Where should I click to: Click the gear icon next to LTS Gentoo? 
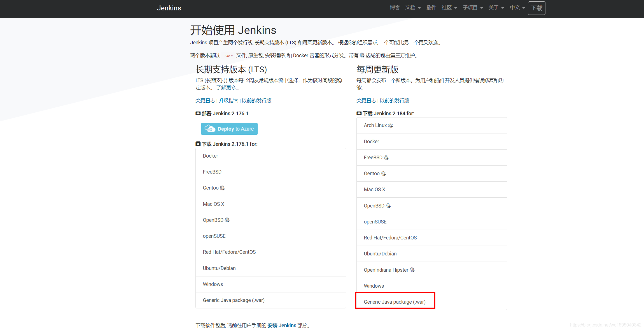222,188
